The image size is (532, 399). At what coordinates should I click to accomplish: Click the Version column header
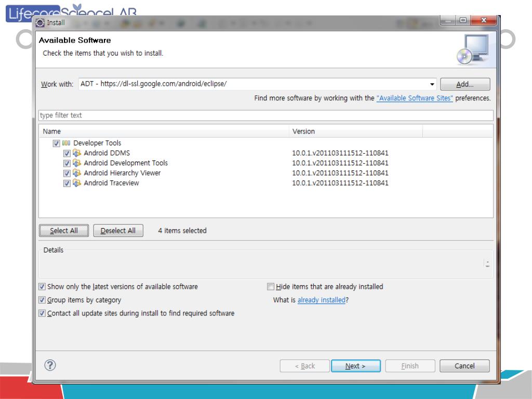(x=356, y=131)
